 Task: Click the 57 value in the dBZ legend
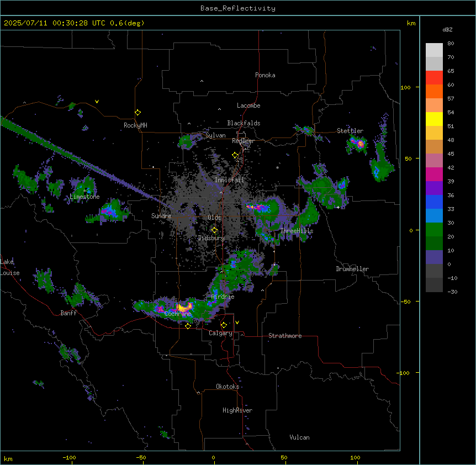(x=451, y=99)
